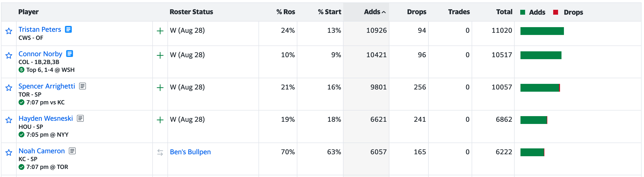
Task: Sort by the % Start column header
Action: pyautogui.click(x=330, y=12)
